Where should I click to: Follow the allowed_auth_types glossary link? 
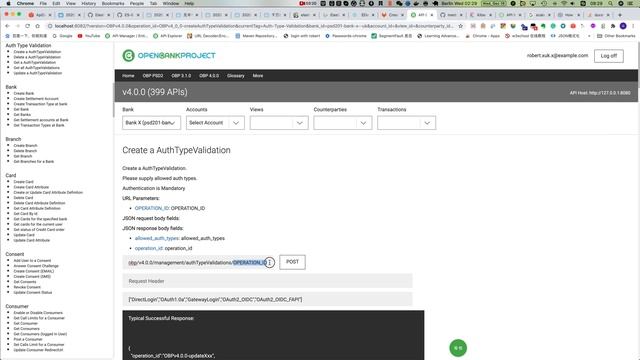pyautogui.click(x=157, y=238)
